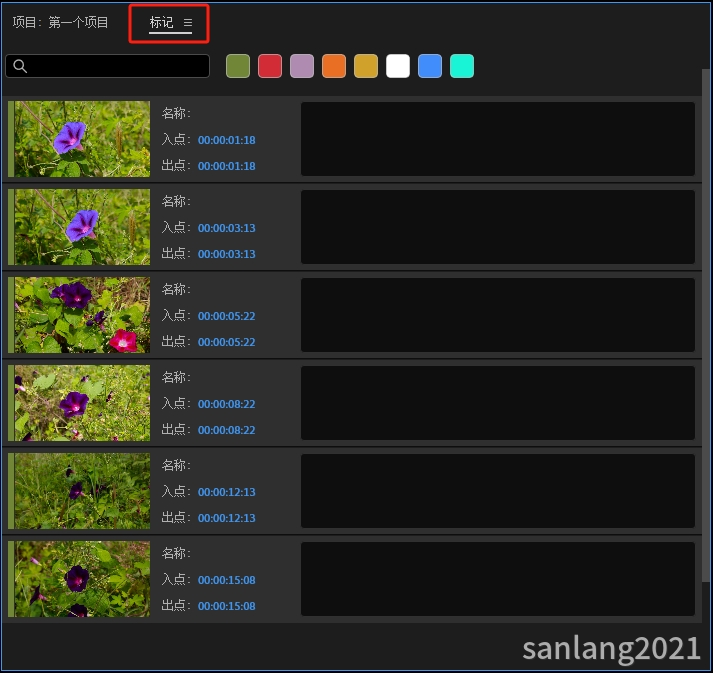This screenshot has height=673, width=713.
Task: Filter markers by orange color swatch
Action: tap(334, 66)
